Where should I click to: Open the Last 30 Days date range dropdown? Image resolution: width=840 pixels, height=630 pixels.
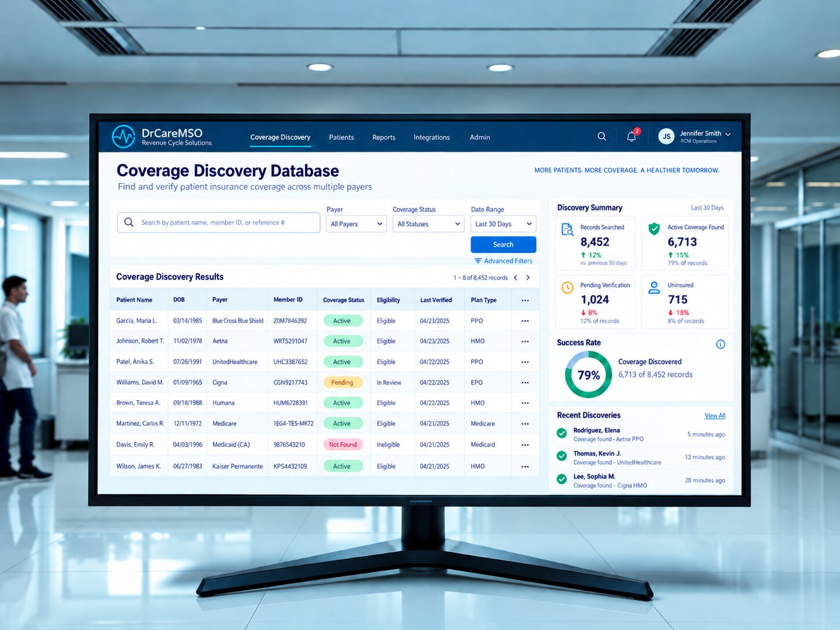(503, 224)
